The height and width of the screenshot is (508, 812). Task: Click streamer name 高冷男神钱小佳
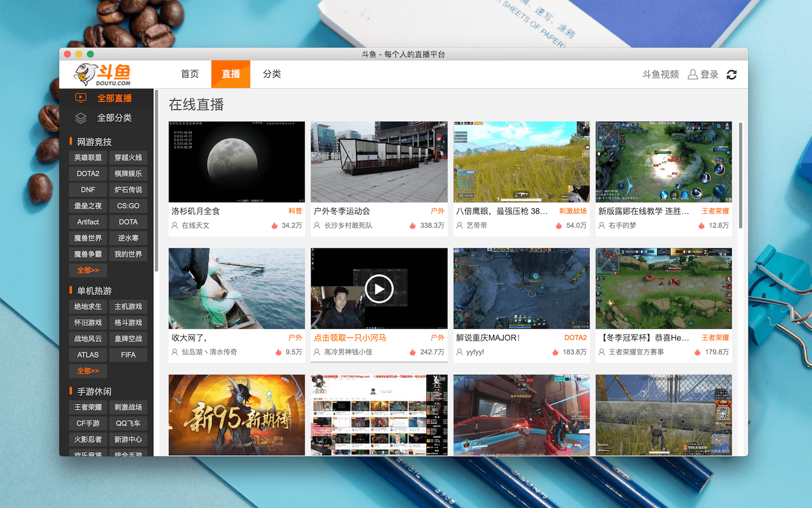click(x=348, y=352)
